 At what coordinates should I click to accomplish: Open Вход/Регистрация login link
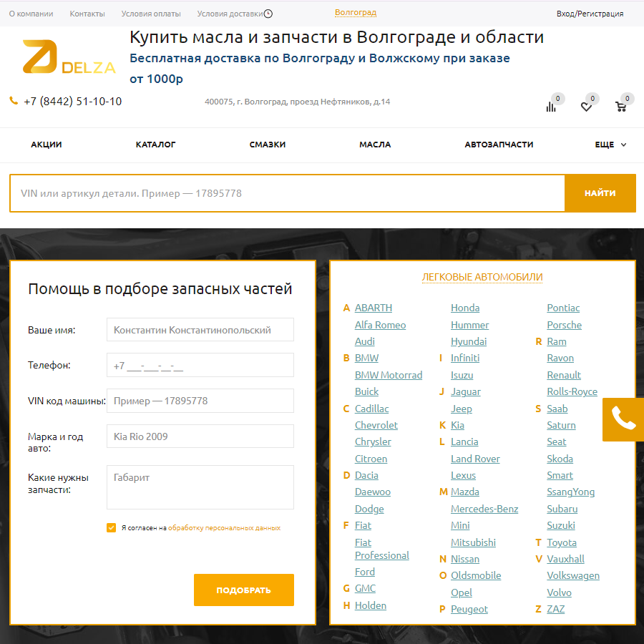tap(590, 14)
